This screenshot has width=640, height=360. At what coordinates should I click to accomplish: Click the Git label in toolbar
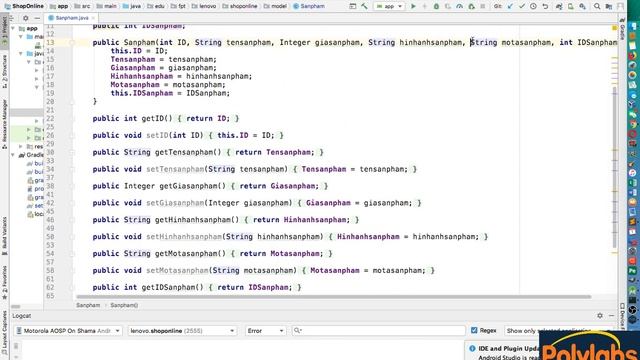tap(498, 6)
